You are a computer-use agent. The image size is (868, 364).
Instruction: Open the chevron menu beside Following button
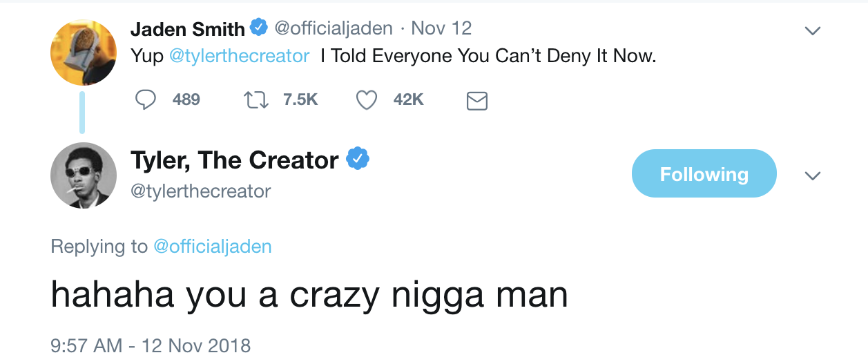(813, 175)
